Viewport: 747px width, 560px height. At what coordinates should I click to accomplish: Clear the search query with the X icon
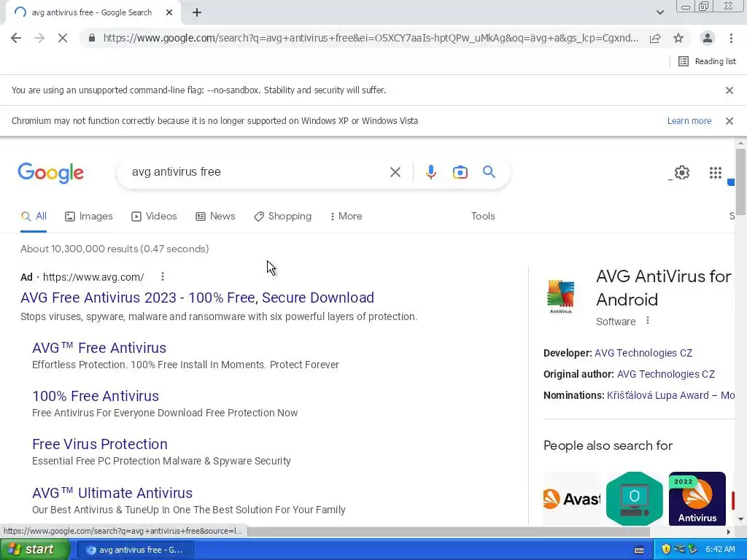point(395,172)
